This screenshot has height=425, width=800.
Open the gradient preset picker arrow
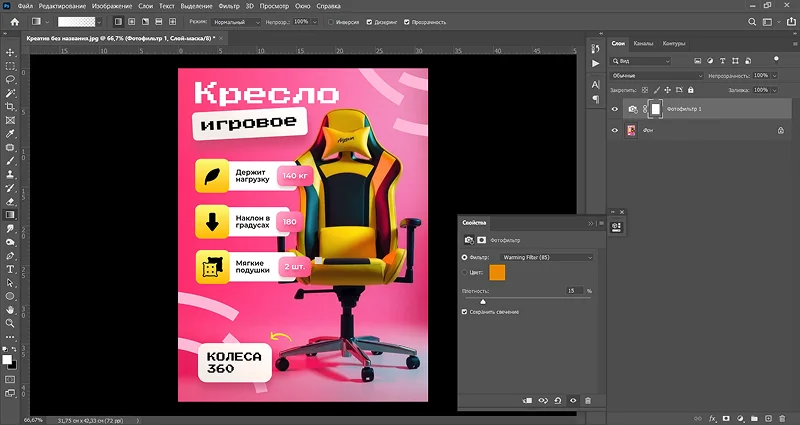tap(99, 22)
